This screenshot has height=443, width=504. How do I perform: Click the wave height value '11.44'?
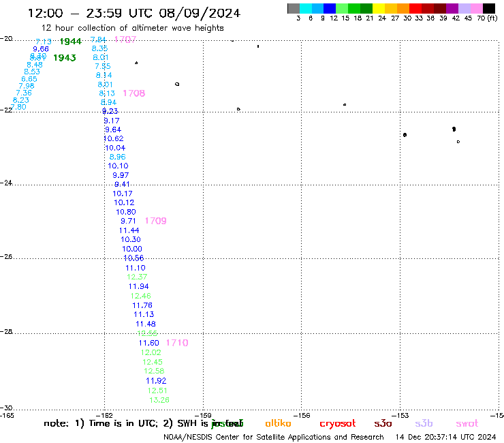[x=129, y=230]
